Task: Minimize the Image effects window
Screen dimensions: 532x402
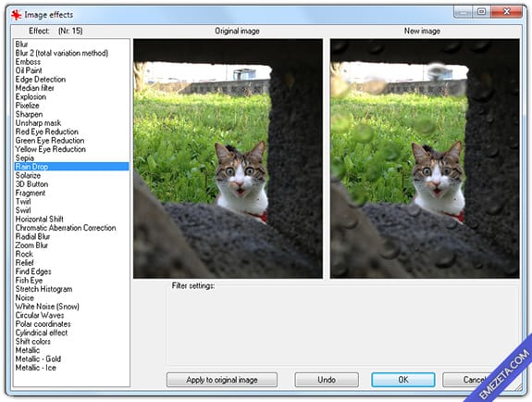Action: tap(464, 12)
